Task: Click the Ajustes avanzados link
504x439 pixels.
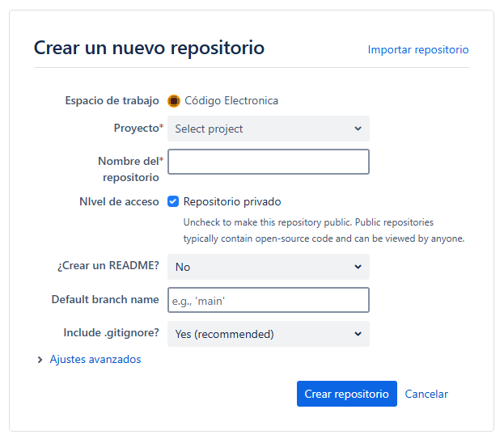Action: pyautogui.click(x=95, y=359)
